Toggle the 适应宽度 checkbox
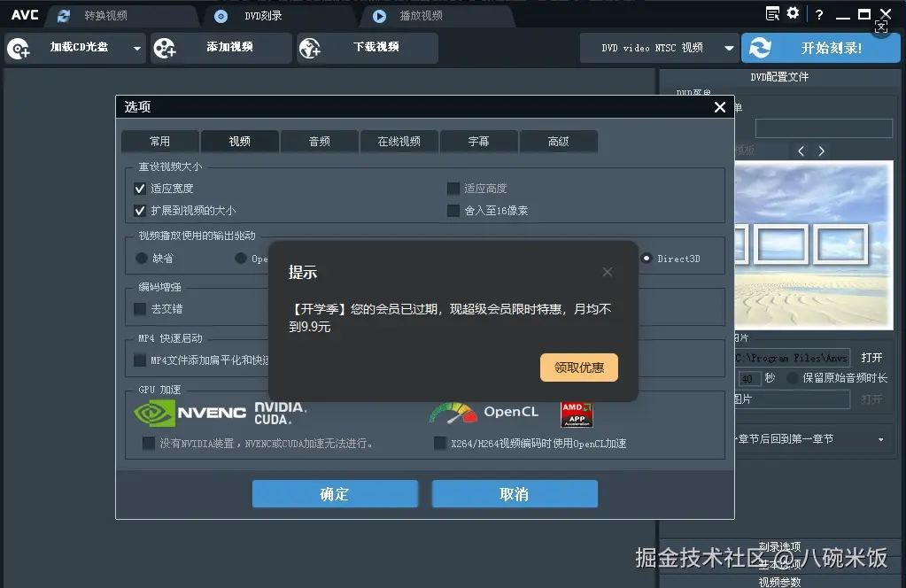This screenshot has width=906, height=588. [x=140, y=189]
